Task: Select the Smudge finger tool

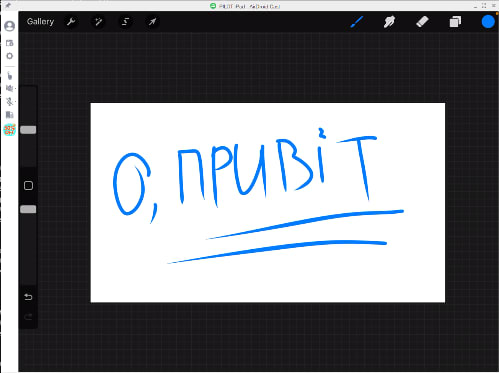Action: tap(389, 22)
